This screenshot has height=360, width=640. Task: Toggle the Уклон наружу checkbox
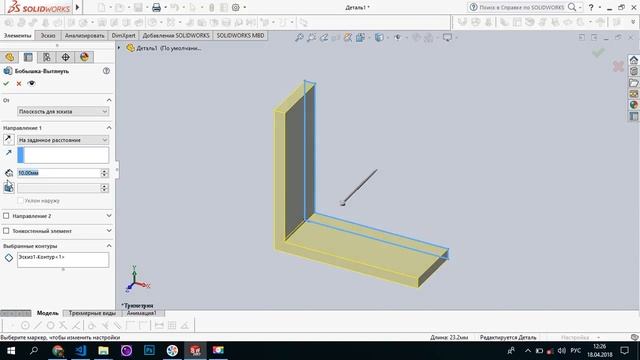(20, 201)
